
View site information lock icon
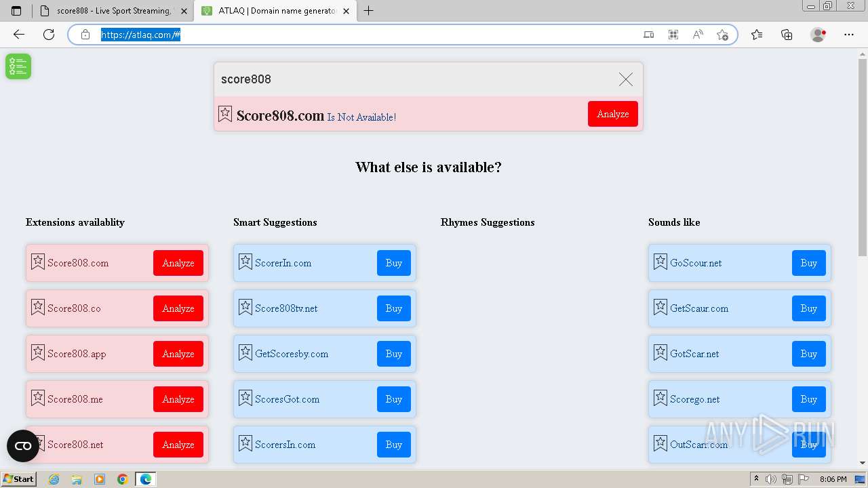click(85, 35)
